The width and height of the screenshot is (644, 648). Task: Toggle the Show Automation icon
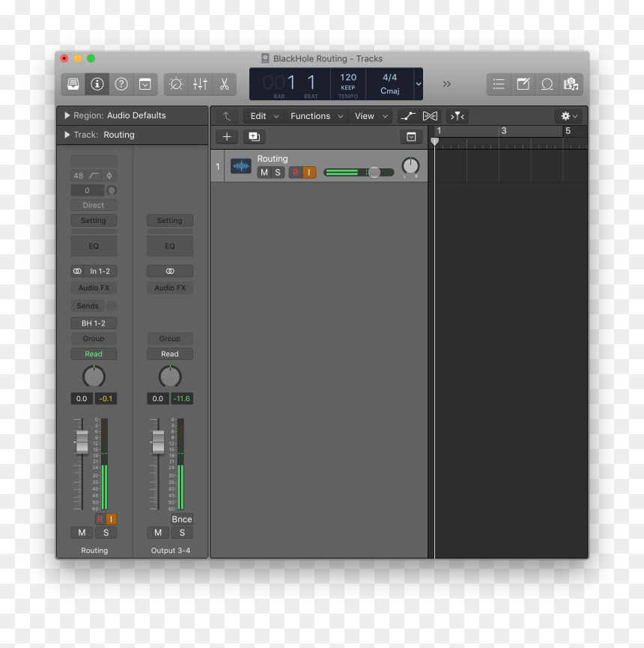(408, 116)
